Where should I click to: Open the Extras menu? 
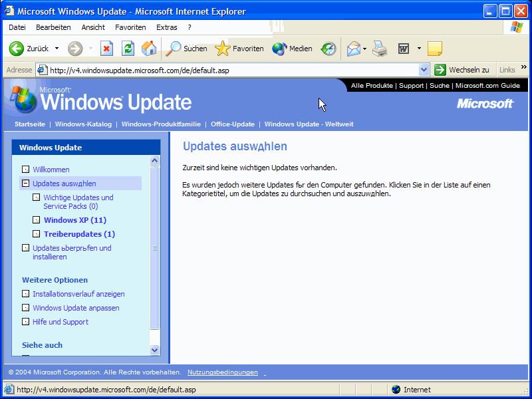tap(167, 27)
